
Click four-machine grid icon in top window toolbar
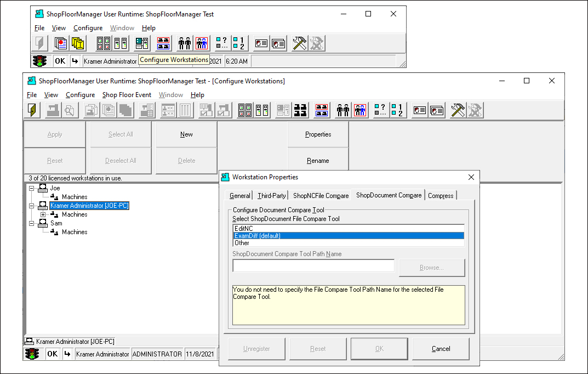(x=104, y=43)
